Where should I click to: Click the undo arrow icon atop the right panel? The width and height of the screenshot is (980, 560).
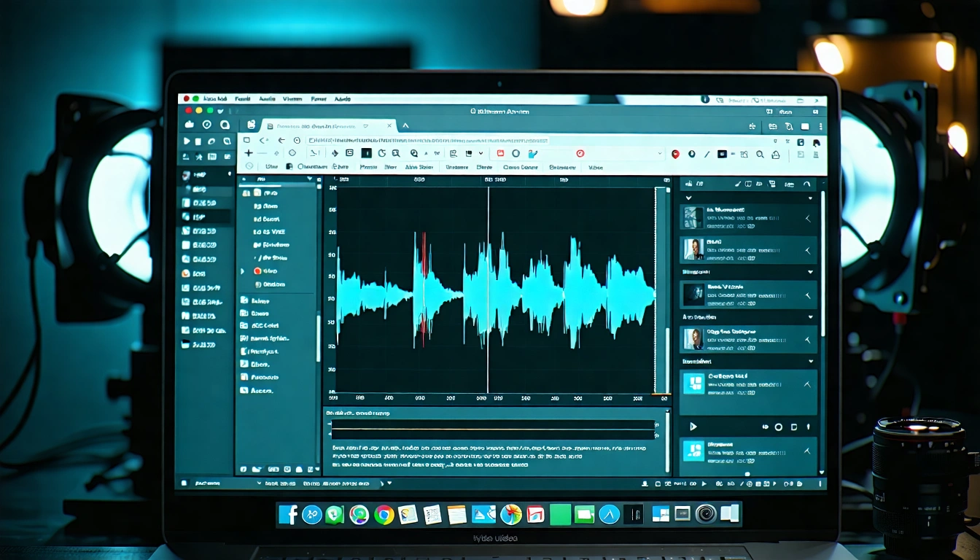pos(807,184)
